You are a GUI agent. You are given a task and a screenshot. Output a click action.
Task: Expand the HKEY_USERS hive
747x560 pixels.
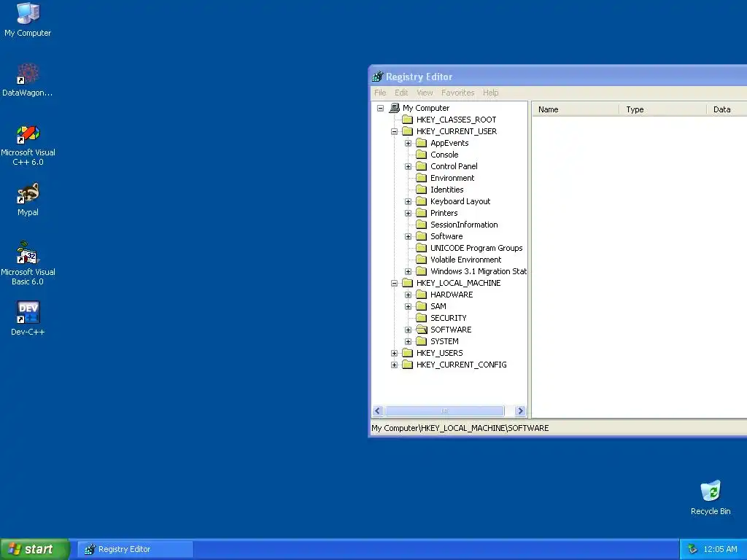(395, 353)
